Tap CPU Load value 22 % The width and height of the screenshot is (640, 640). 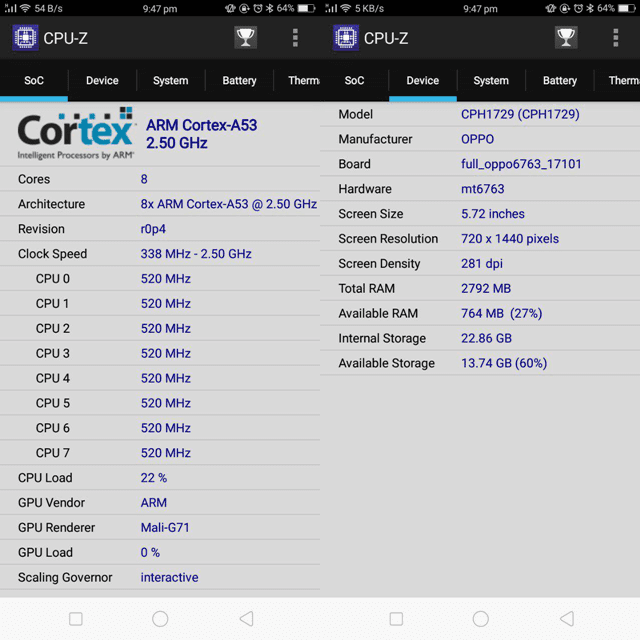[154, 478]
